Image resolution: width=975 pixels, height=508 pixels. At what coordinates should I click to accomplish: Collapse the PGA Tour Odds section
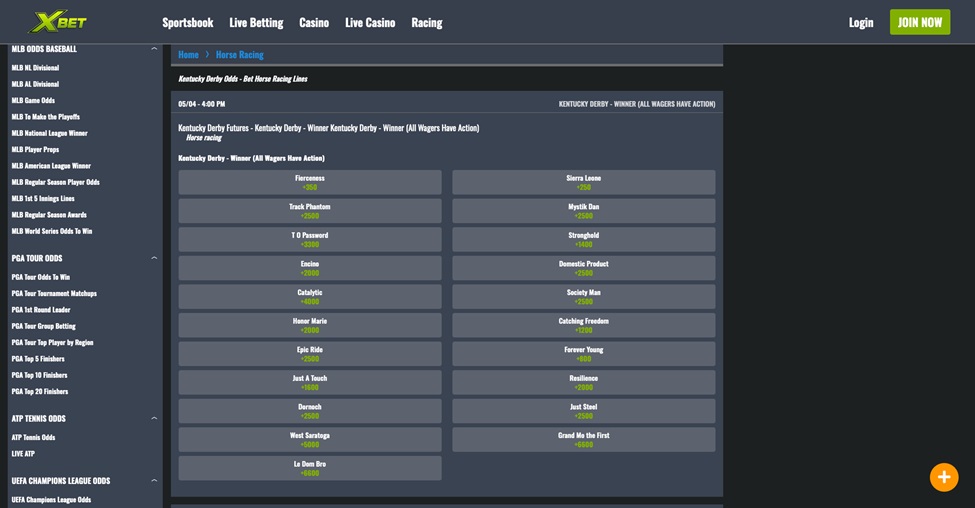pos(154,258)
